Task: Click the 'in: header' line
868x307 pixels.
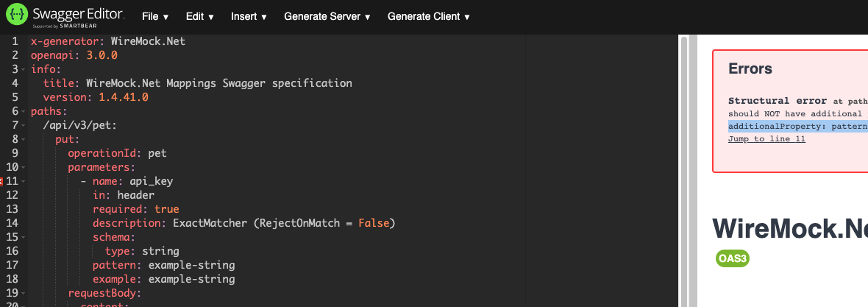Action: [124, 195]
